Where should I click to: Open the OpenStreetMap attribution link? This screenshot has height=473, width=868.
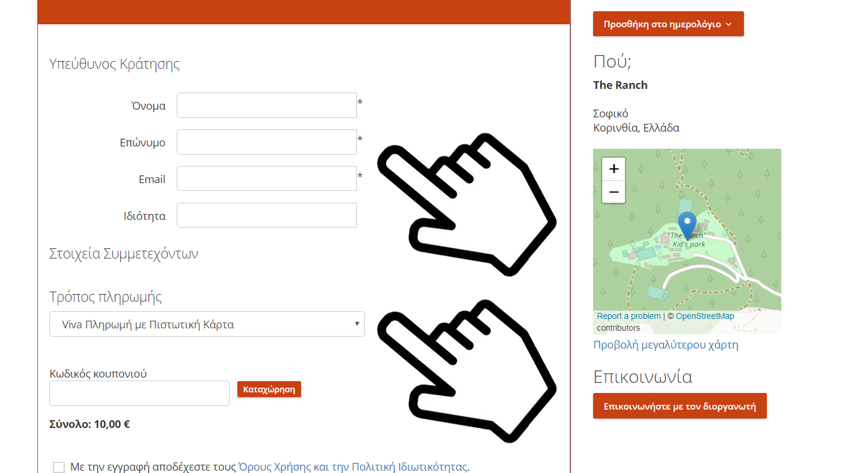tap(705, 316)
